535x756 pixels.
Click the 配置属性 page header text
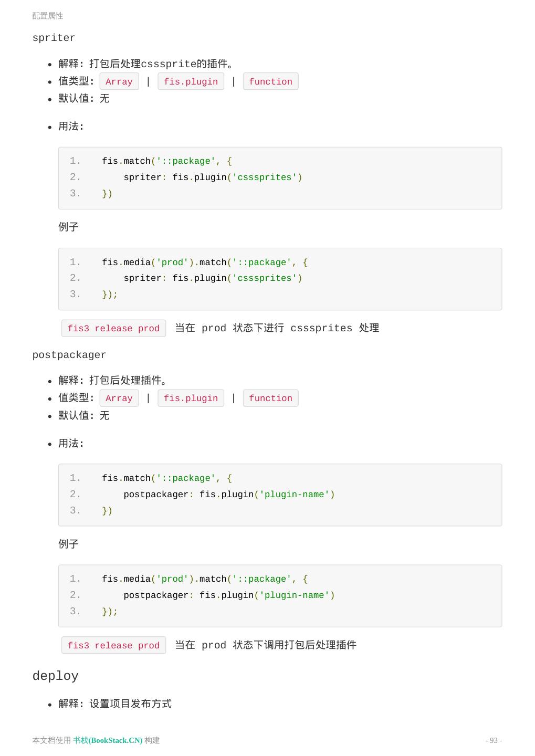pyautogui.click(x=48, y=16)
